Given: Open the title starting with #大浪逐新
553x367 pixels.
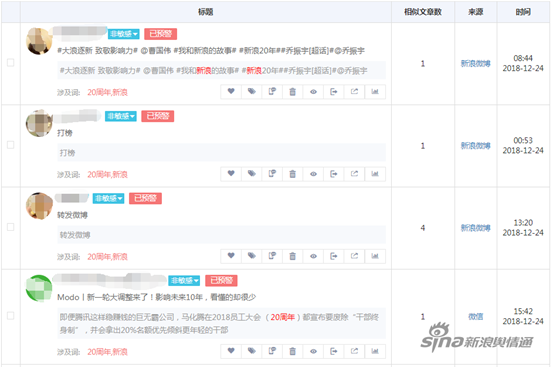Looking at the screenshot, I should pos(211,51).
